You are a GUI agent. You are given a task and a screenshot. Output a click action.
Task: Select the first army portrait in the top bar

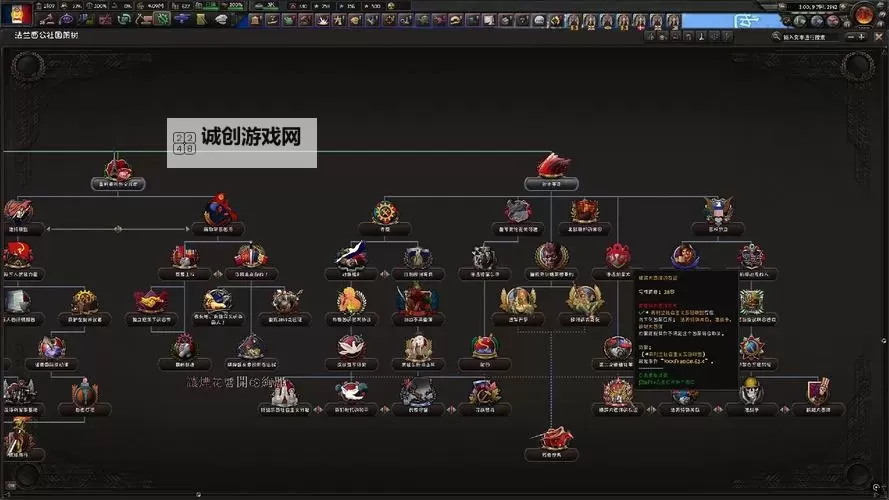click(x=573, y=22)
